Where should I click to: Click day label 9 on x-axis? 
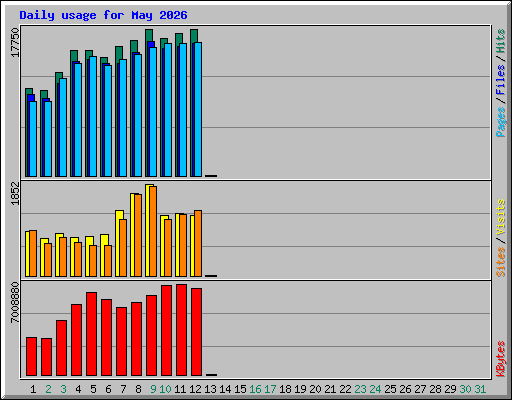153,389
